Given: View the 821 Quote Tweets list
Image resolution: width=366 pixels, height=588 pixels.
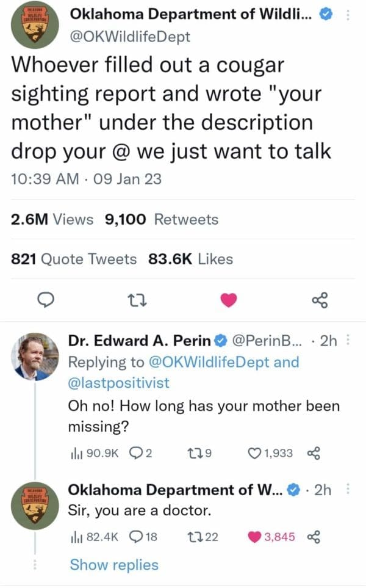Looking at the screenshot, I should (x=74, y=259).
